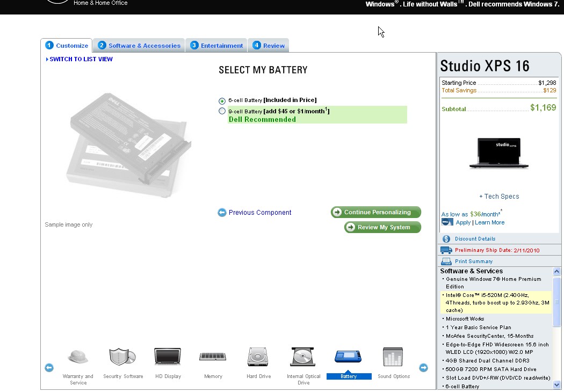The image size is (564, 392).
Task: Click the 1 Year Basic Service Plan entry
Action: tap(479, 327)
